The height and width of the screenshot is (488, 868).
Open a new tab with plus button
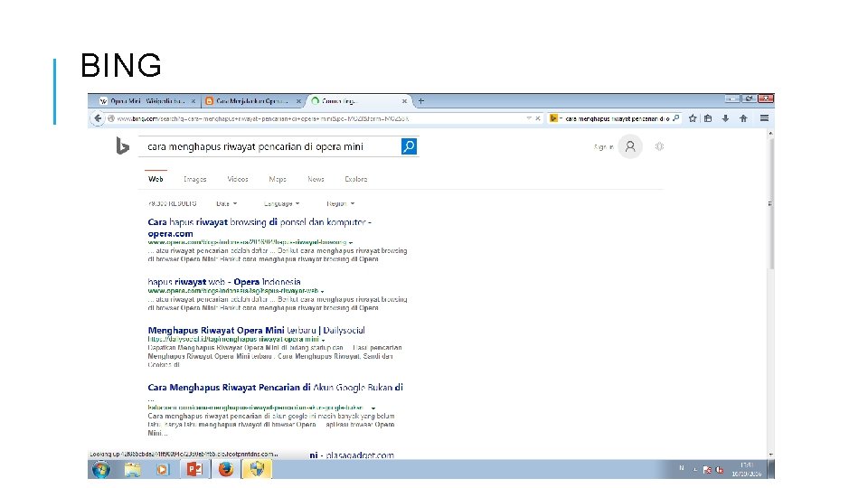[x=420, y=100]
